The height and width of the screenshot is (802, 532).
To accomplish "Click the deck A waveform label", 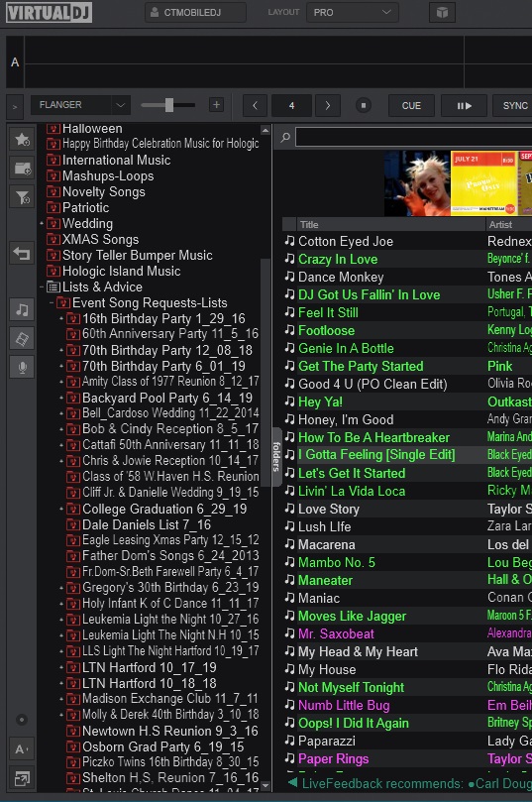I will [15, 62].
